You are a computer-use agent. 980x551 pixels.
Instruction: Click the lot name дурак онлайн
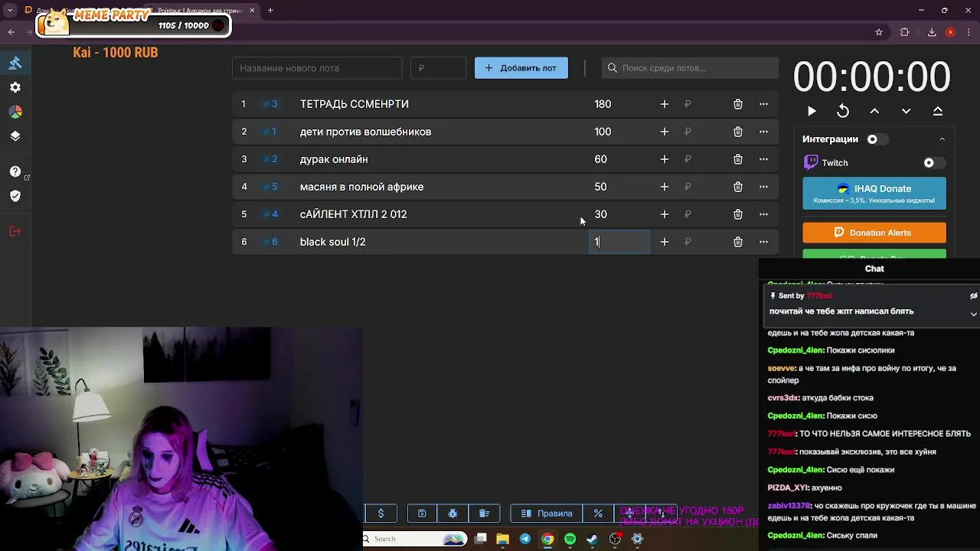point(334,159)
